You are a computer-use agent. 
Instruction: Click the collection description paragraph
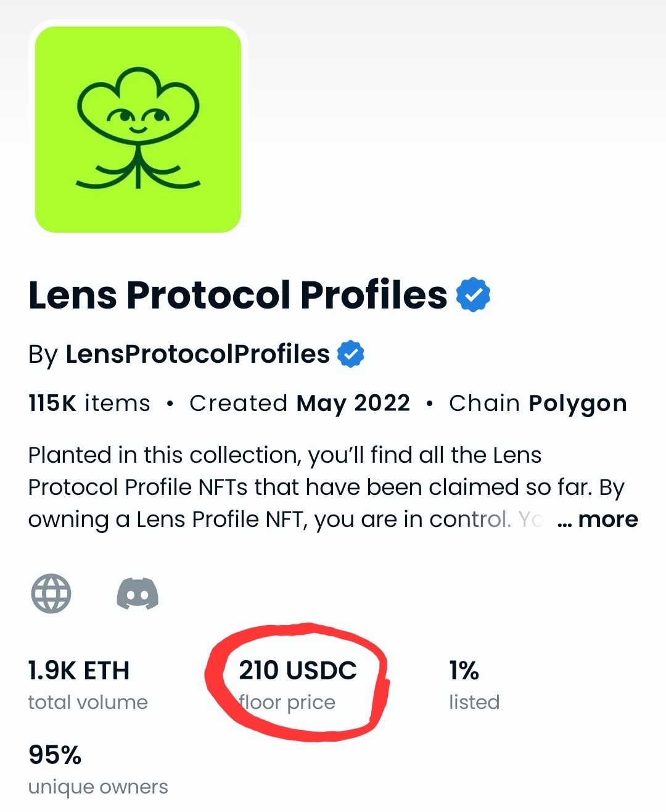pyautogui.click(x=326, y=487)
